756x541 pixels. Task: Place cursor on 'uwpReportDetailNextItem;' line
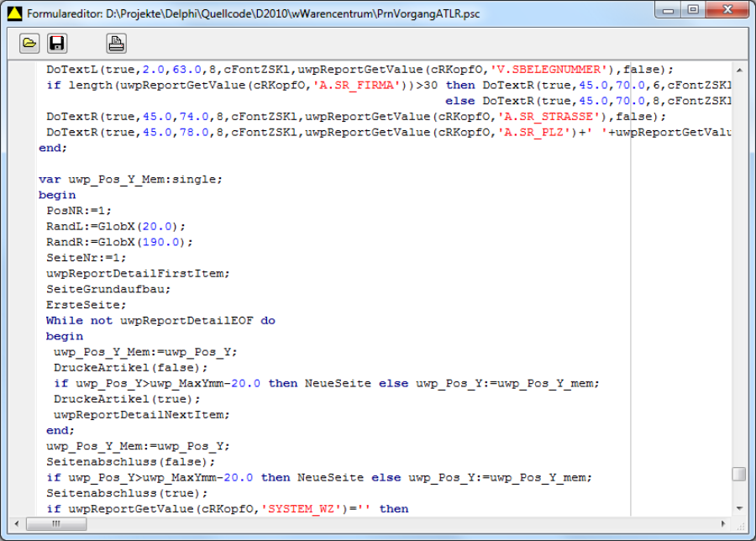tap(141, 414)
